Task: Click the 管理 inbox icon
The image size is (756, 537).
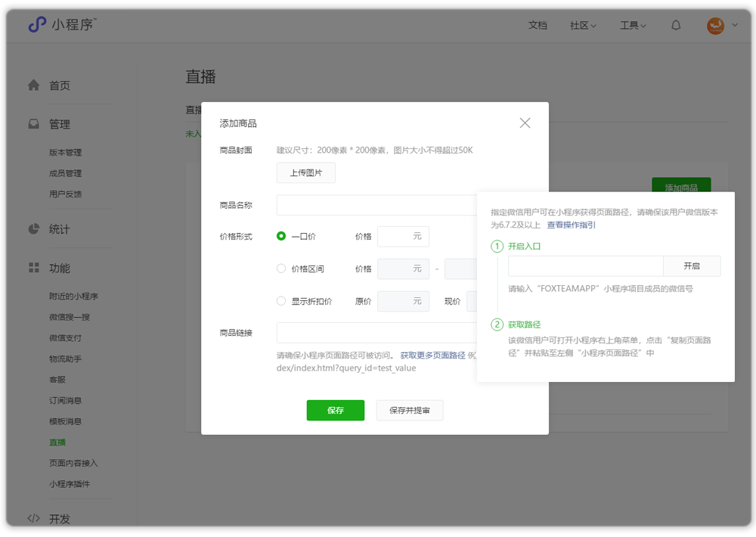Action: point(33,124)
